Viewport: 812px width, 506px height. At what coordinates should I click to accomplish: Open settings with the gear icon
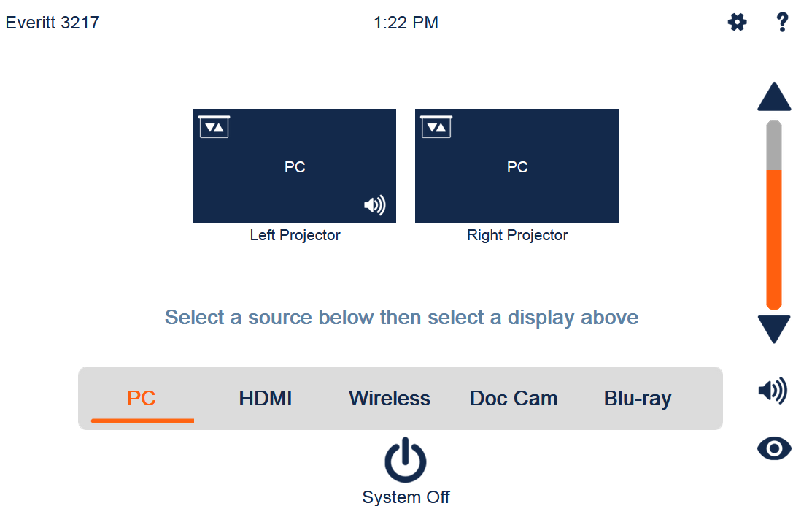[737, 23]
